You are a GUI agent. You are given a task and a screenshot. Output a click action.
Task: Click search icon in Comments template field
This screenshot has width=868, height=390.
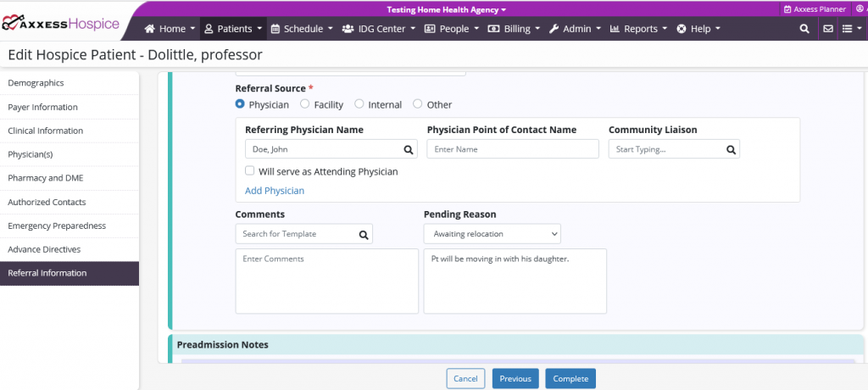coord(363,234)
